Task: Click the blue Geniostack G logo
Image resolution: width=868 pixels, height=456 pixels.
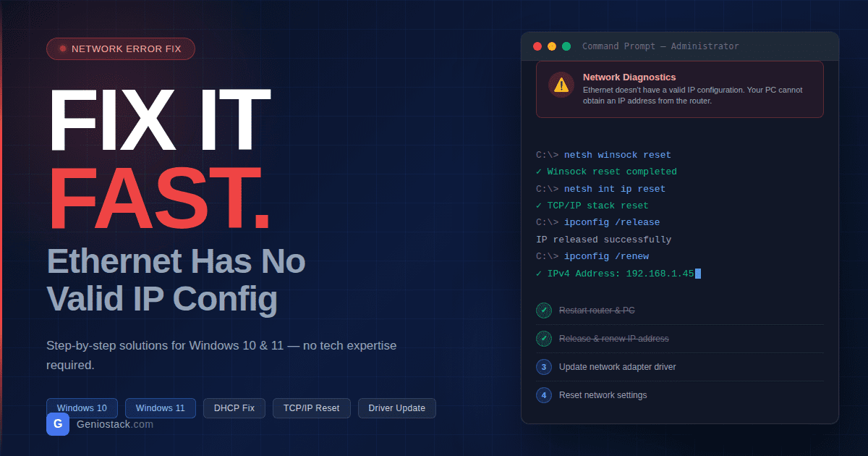Action: [58, 424]
